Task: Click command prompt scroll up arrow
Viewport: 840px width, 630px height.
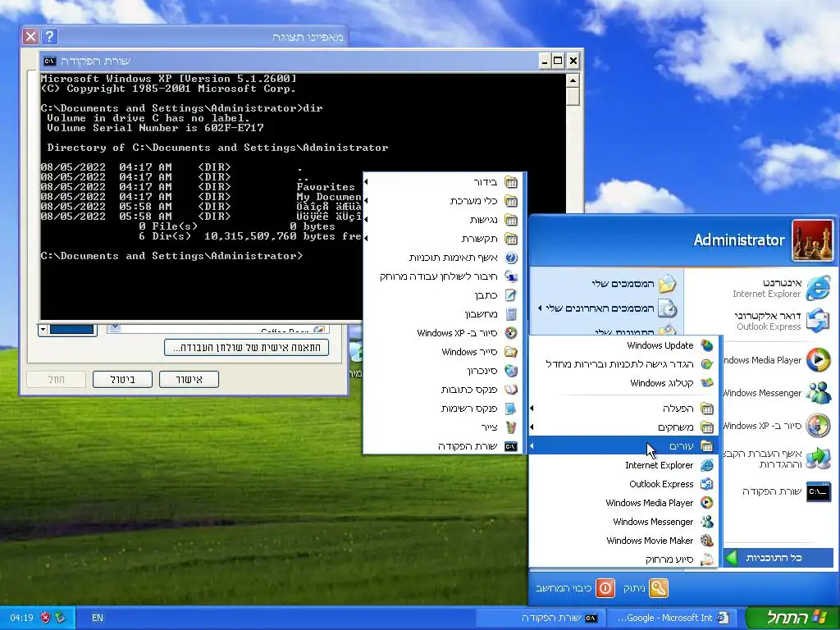Action: [x=573, y=81]
